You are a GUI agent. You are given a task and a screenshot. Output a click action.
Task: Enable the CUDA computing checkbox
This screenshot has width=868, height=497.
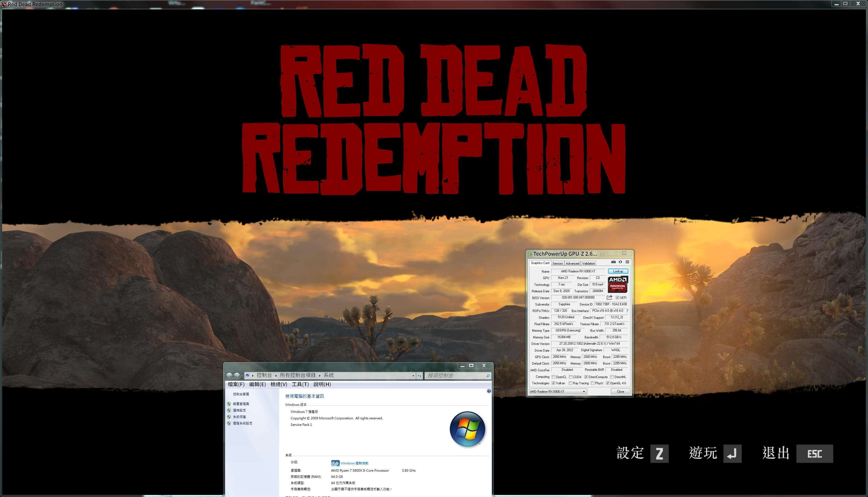coord(571,377)
